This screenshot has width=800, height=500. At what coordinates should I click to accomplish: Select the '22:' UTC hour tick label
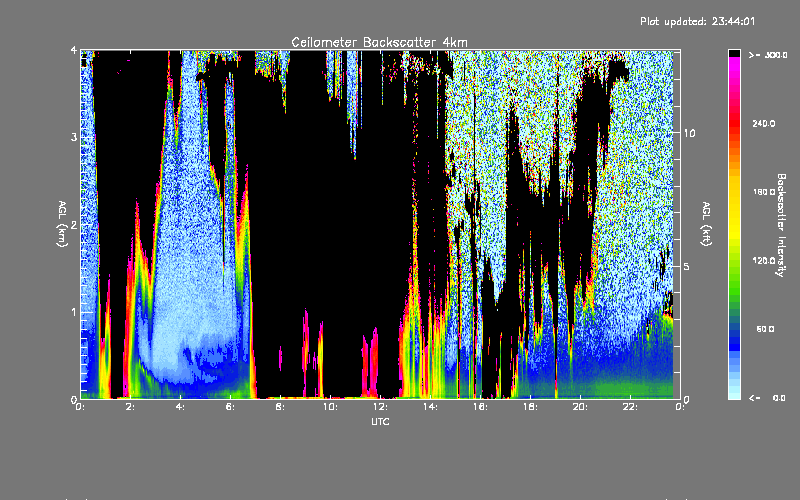(630, 407)
